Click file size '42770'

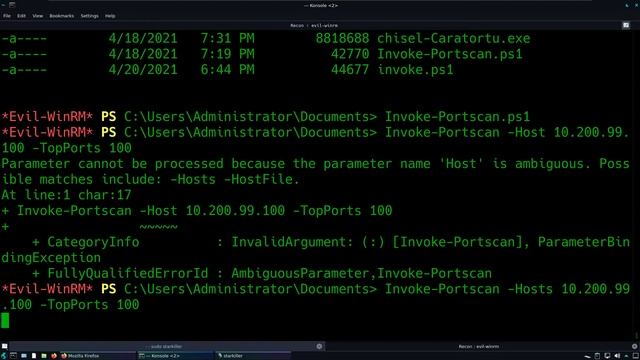(350, 54)
